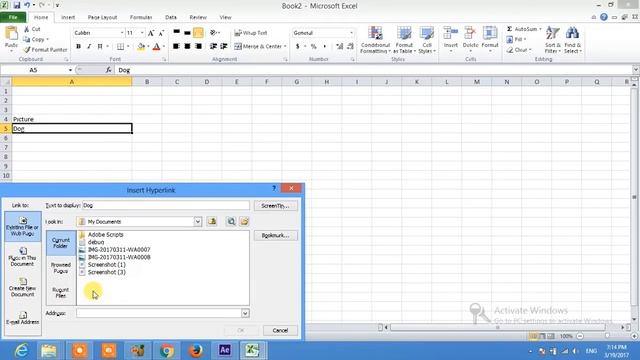Viewport: 640px width, 360px height.
Task: Click the Borders icon
Action: coord(120,47)
